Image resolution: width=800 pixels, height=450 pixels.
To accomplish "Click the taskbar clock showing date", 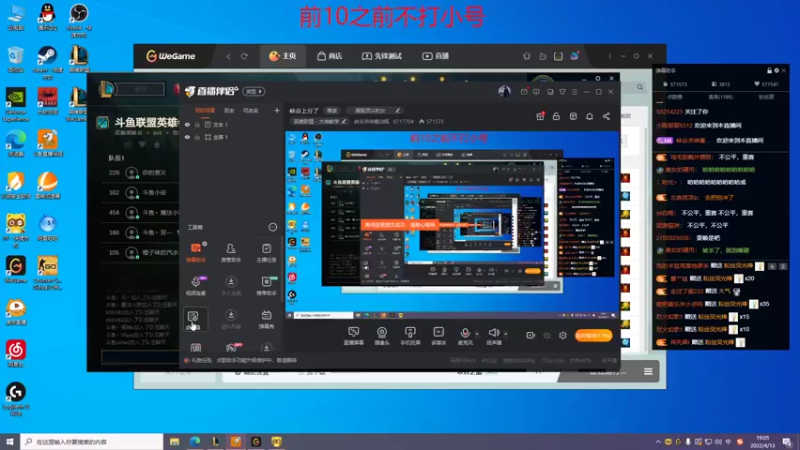I will coord(763,442).
